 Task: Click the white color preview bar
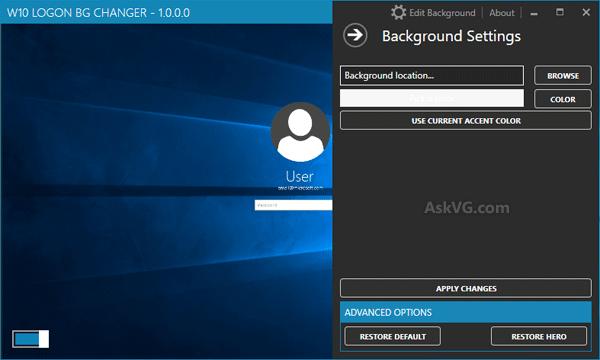(432, 99)
